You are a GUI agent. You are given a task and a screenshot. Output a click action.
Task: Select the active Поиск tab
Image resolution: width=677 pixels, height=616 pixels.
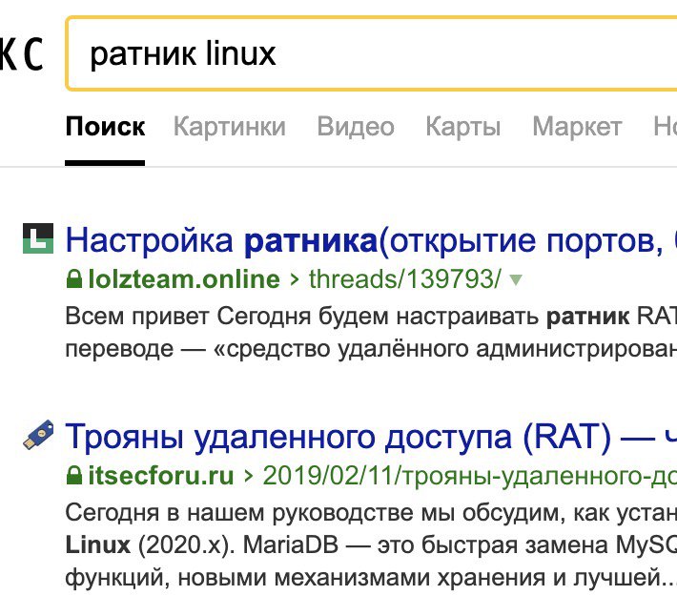pyautogui.click(x=105, y=127)
